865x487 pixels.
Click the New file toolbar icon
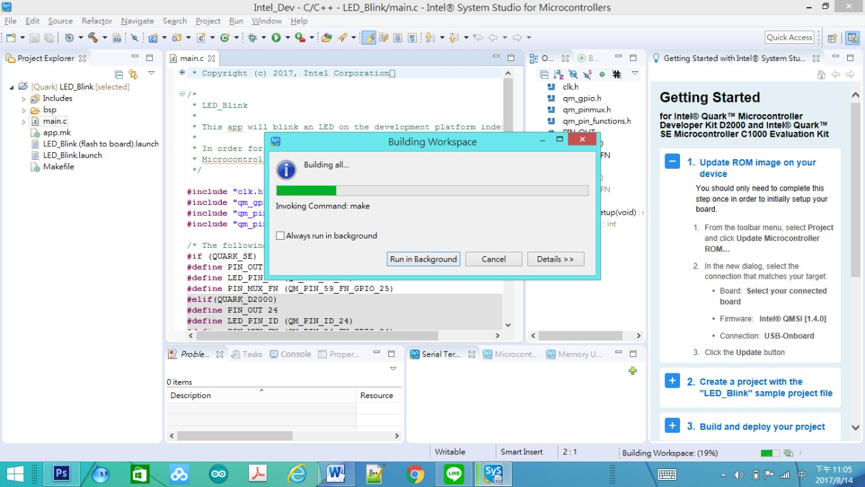(11, 38)
